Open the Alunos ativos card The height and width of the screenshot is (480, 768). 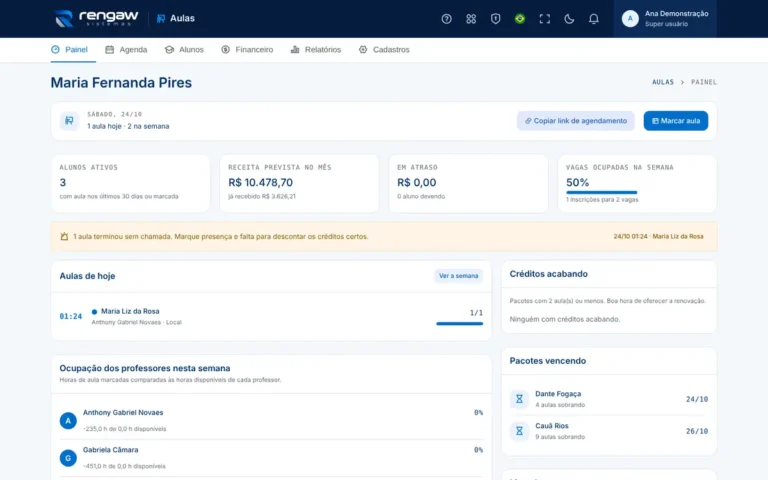(130, 184)
